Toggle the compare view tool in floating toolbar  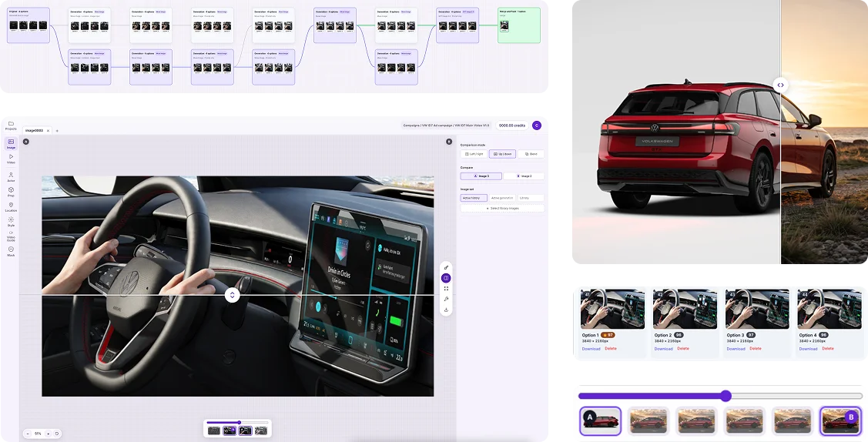click(x=446, y=278)
